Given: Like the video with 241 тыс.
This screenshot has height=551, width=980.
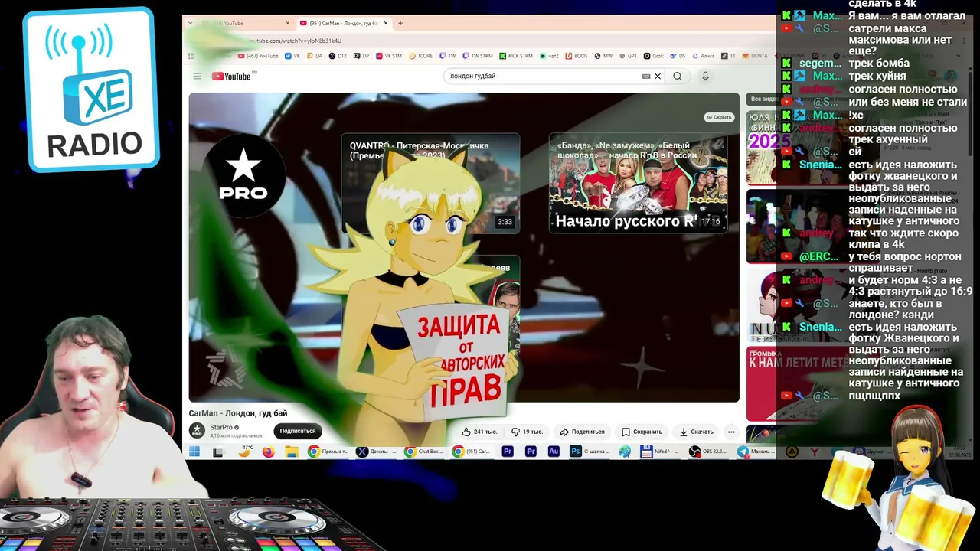Looking at the screenshot, I should coord(479,432).
